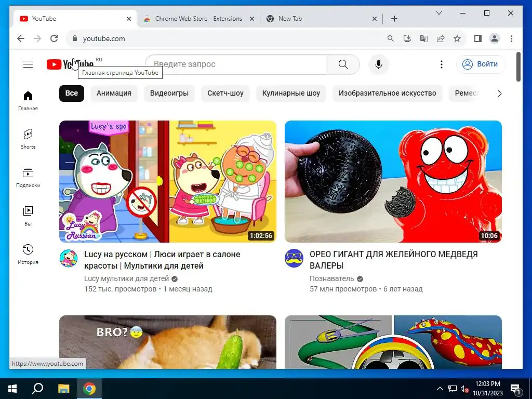
Task: Click Chrome icon in taskbar
Action: 89,389
